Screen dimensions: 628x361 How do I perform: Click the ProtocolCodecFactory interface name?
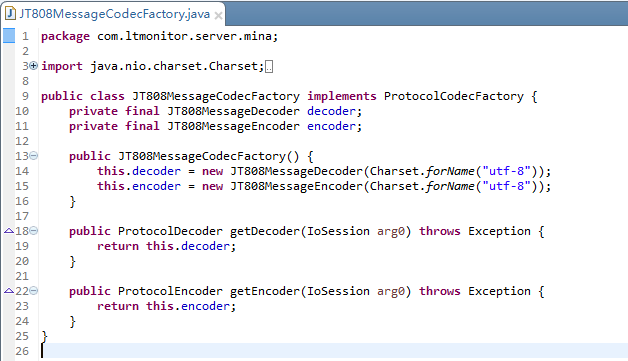point(453,96)
